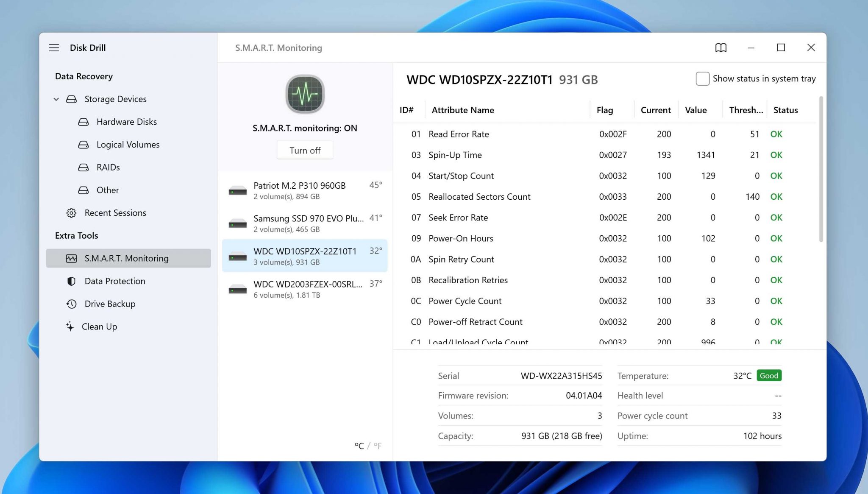The image size is (868, 494).
Task: Switch temperature unit to °C
Action: pos(359,446)
